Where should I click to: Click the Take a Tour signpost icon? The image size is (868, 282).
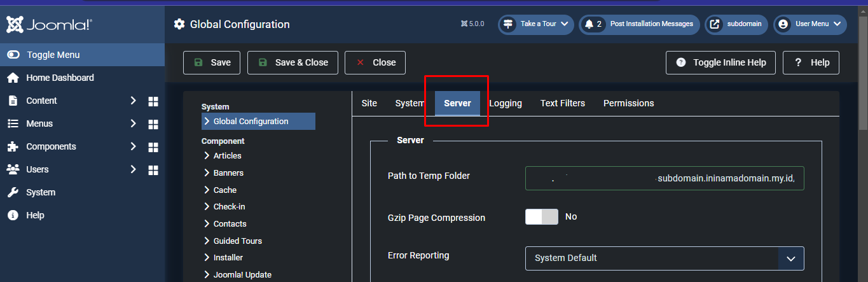(508, 24)
